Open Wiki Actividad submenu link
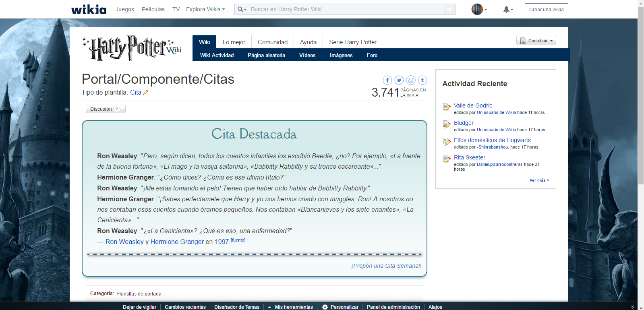The height and width of the screenshot is (310, 644). click(x=217, y=55)
